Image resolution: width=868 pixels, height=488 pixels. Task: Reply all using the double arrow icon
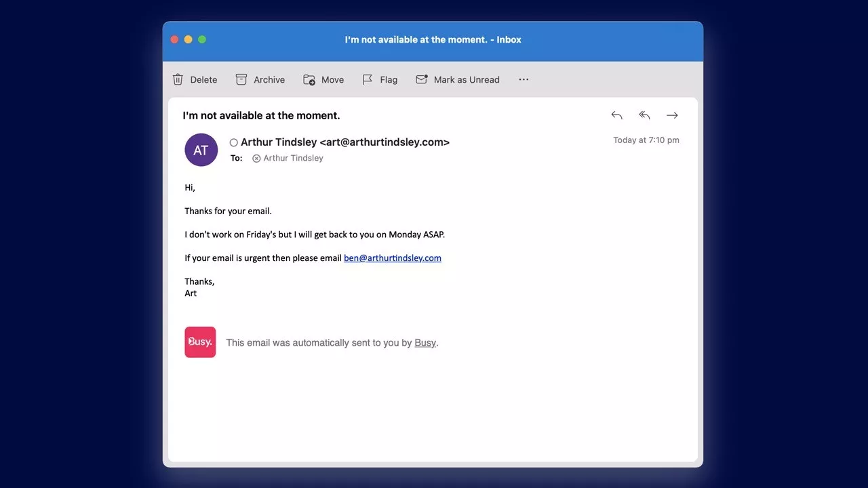coord(644,115)
